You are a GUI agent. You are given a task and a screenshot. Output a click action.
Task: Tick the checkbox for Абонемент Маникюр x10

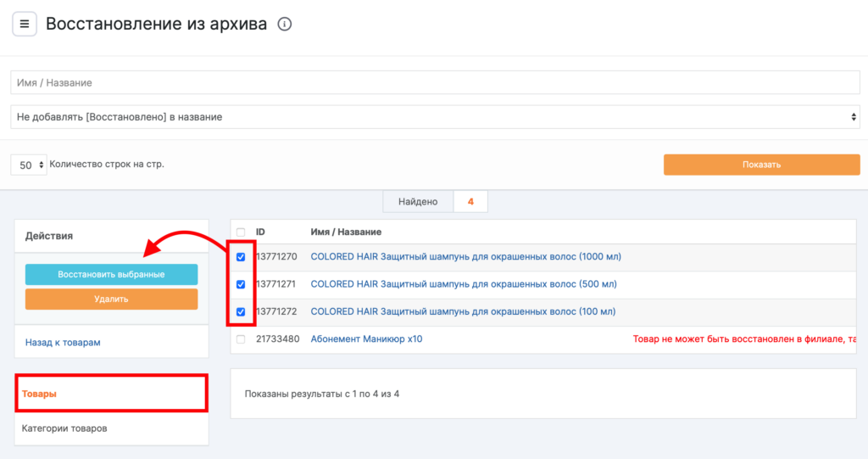coord(242,339)
